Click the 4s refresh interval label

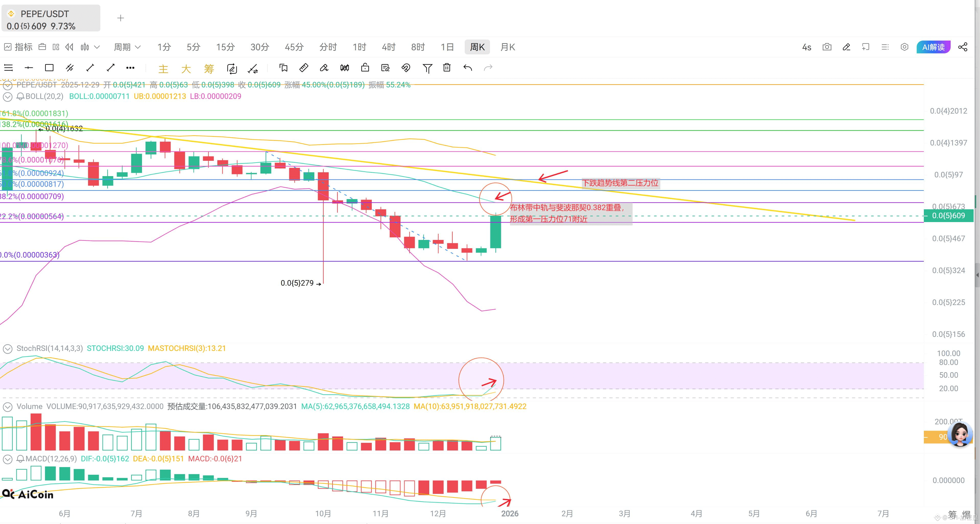coord(807,47)
